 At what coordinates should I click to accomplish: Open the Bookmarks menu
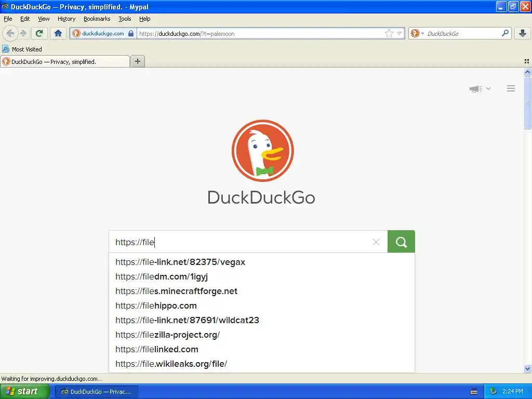[97, 19]
